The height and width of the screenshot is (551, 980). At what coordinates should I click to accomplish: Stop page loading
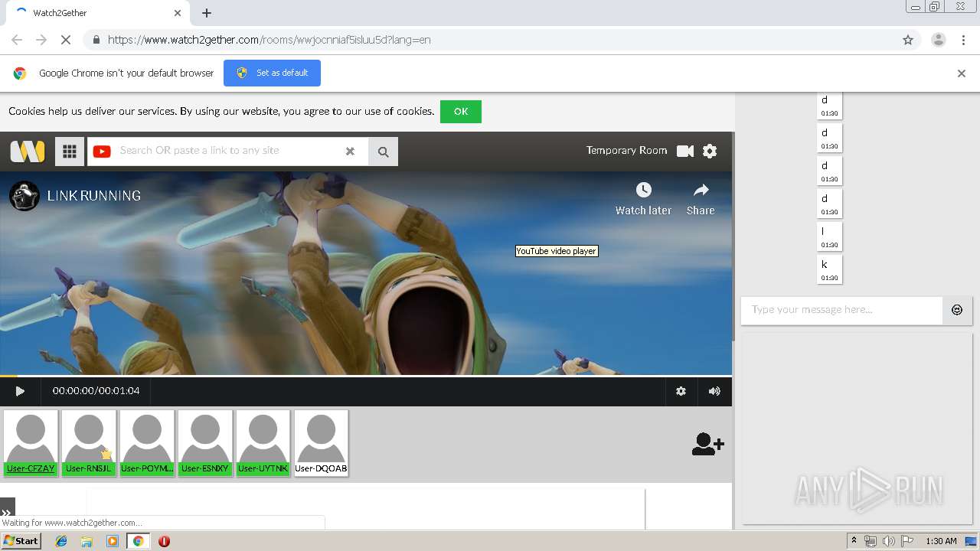[x=66, y=40]
